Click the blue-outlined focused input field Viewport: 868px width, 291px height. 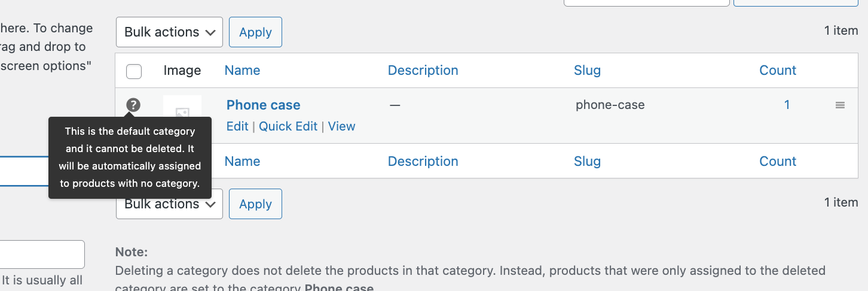(x=24, y=171)
